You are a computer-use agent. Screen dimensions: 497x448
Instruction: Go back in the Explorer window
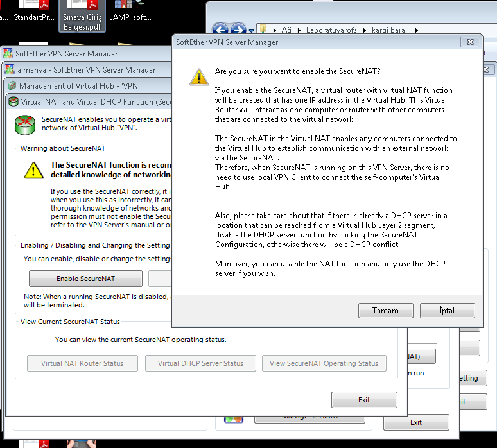(x=220, y=30)
